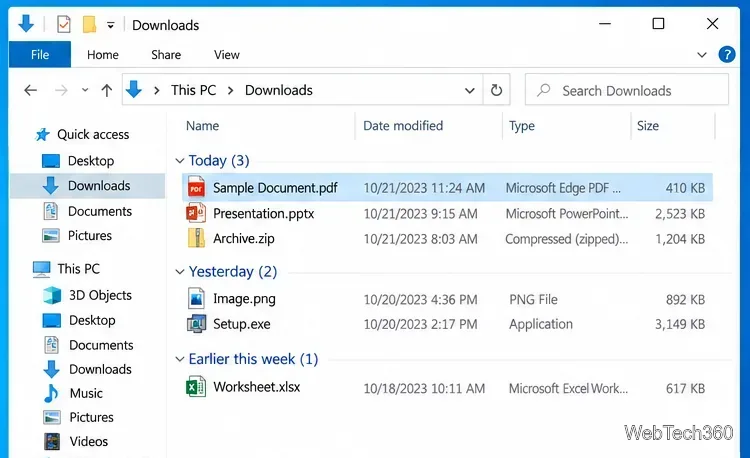Click the installer icon of Setup.exe
Screen dimensions: 750x458
pos(196,324)
